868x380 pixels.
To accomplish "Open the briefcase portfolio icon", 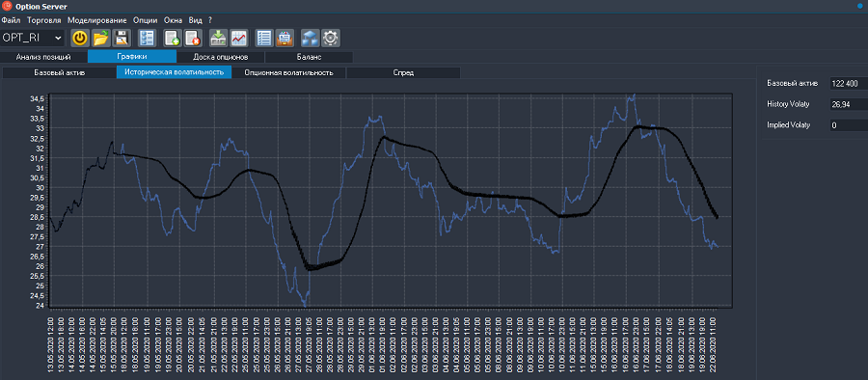I will point(285,39).
